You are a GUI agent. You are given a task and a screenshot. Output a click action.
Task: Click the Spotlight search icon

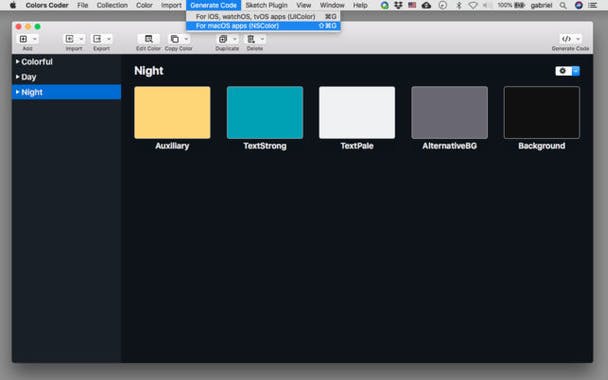pyautogui.click(x=563, y=5)
